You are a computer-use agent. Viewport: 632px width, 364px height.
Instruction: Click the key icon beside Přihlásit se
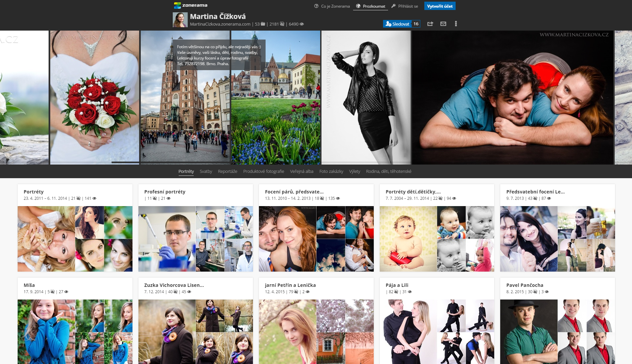[394, 6]
